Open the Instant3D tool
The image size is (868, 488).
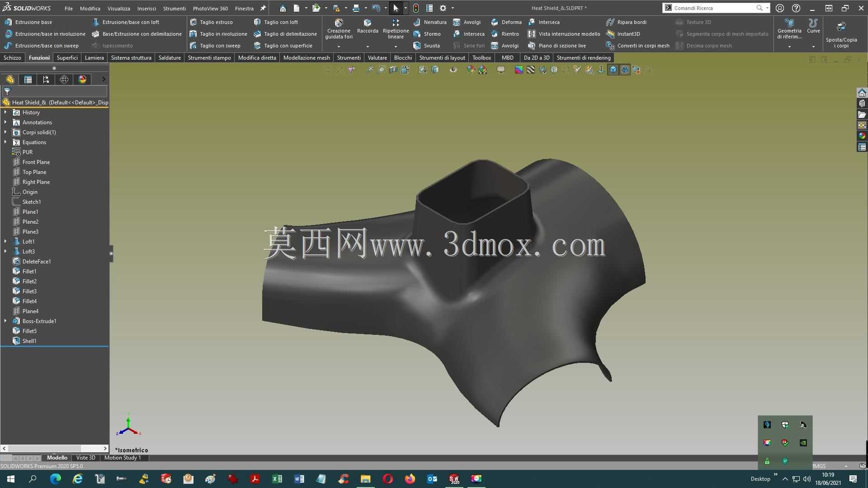(623, 34)
